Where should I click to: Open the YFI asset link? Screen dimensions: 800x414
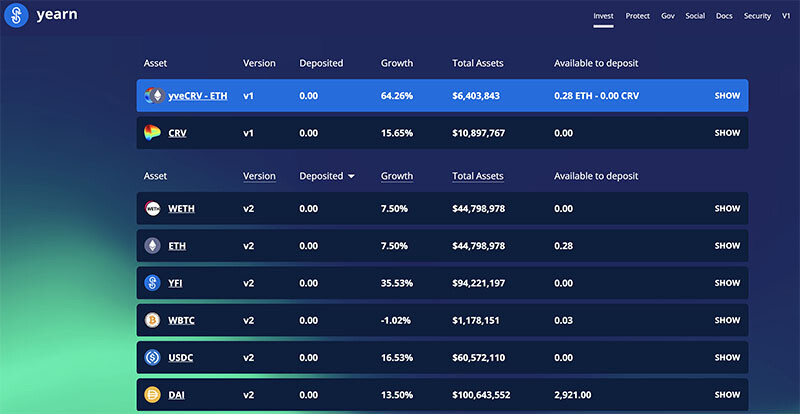pyautogui.click(x=175, y=283)
